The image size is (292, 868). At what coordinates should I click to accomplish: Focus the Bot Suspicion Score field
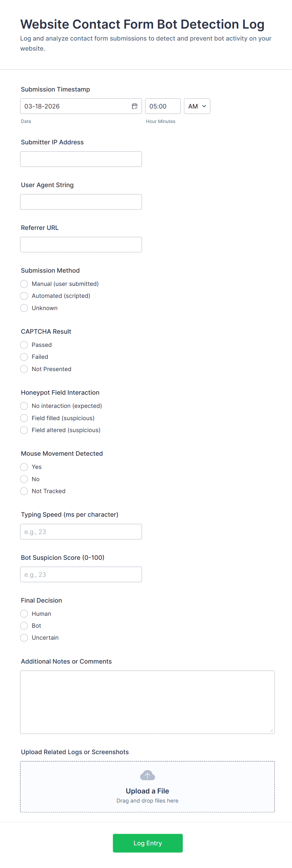[x=81, y=575]
